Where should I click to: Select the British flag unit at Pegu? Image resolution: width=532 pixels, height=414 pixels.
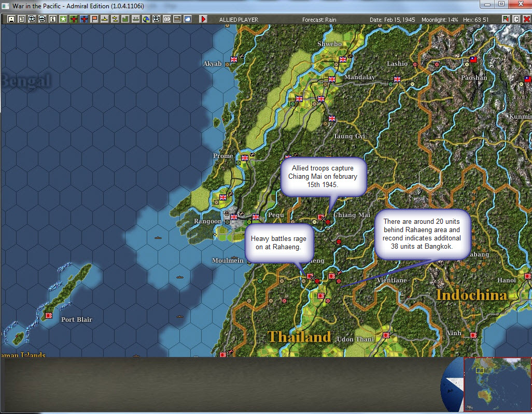pos(256,217)
